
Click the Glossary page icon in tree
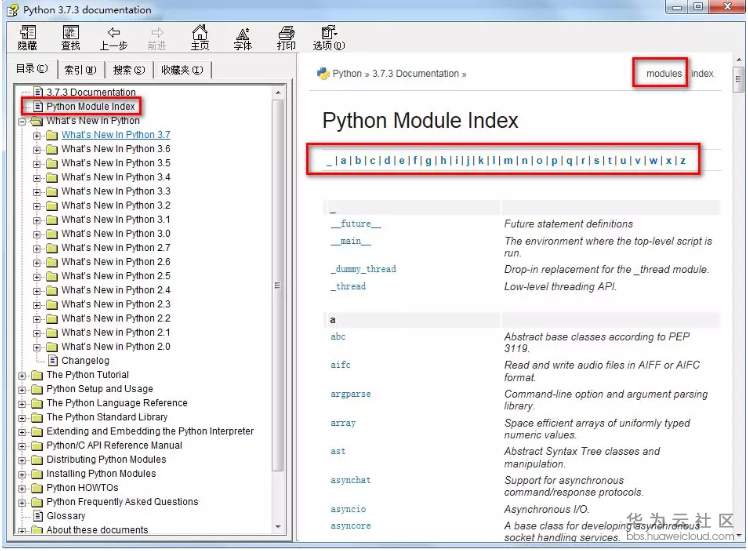tap(38, 516)
